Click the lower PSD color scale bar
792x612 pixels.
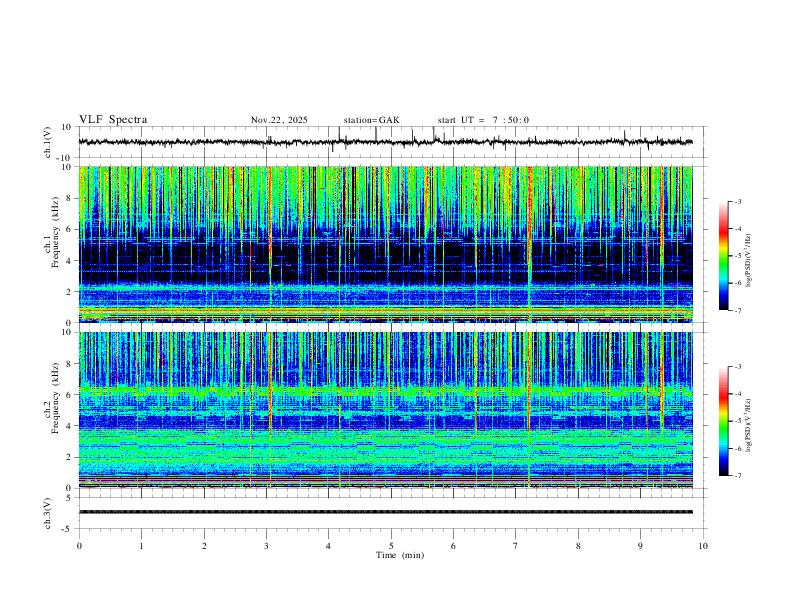723,421
